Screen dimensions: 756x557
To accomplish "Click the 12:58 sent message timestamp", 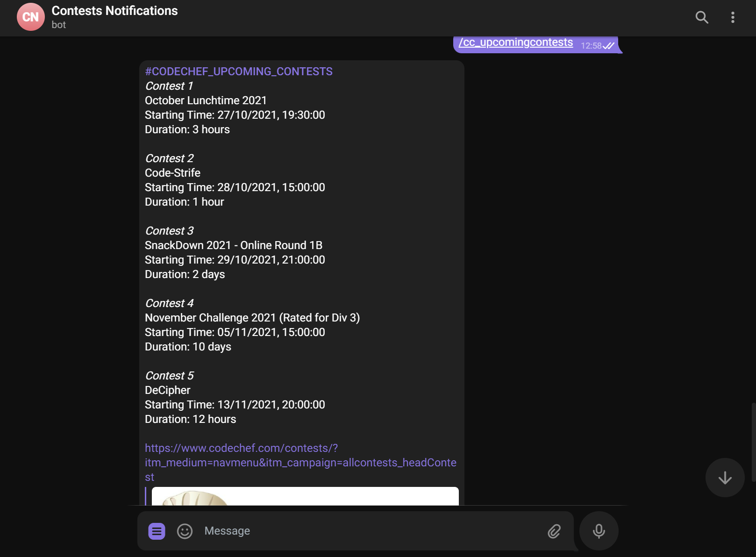I will tap(591, 46).
